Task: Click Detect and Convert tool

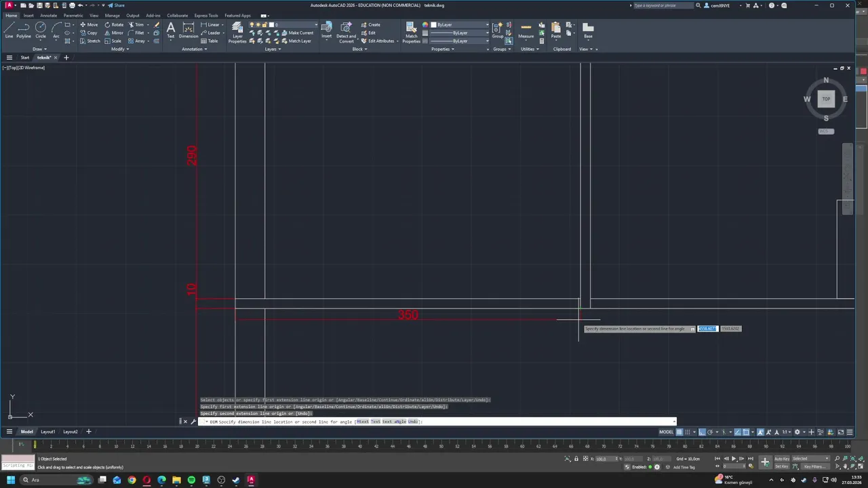Action: point(347,31)
